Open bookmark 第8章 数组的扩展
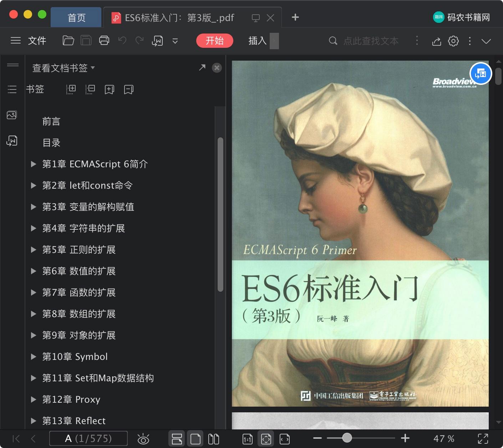This screenshot has height=448, width=503. pos(79,314)
